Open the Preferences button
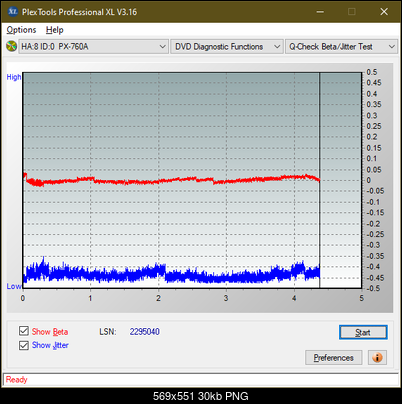The image size is (402, 404). click(334, 358)
